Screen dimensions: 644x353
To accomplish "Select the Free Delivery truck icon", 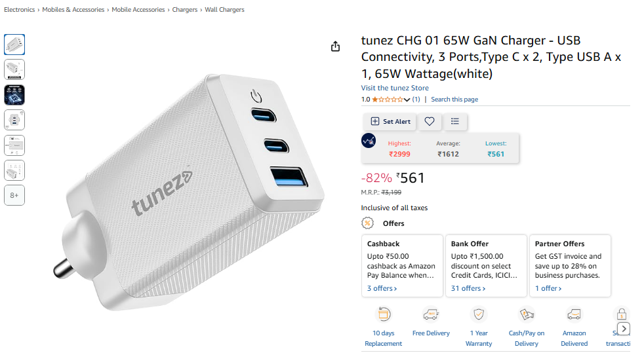I will tap(431, 314).
